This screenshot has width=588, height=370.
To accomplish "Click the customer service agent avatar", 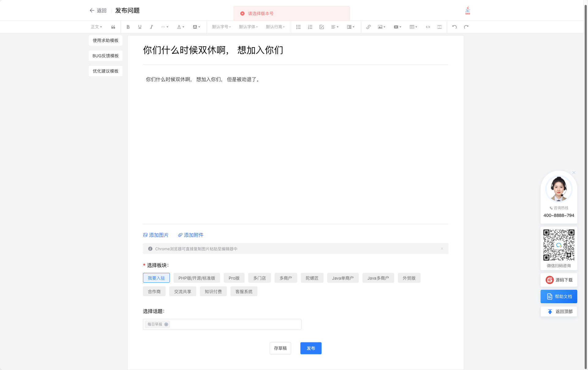I will tap(559, 189).
